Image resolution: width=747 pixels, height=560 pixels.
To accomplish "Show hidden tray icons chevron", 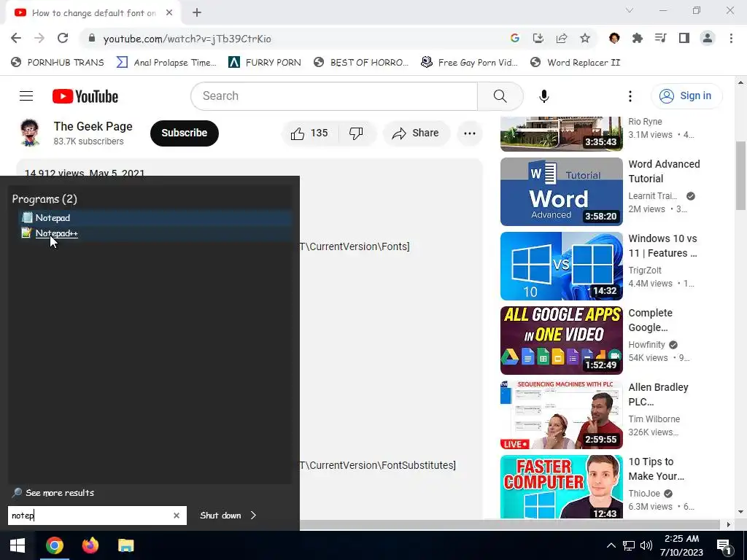I will 611,545.
